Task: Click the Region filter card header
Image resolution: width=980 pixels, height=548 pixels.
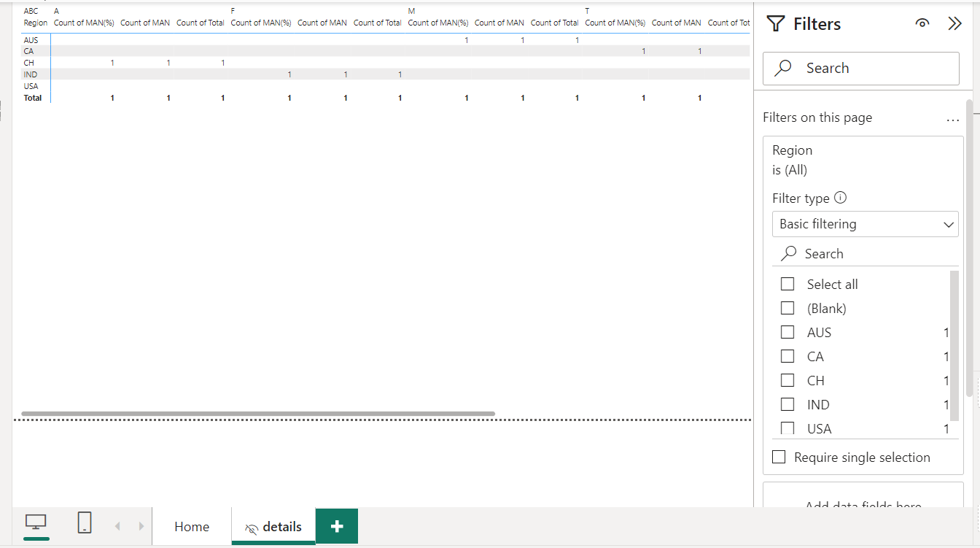Action: 863,160
